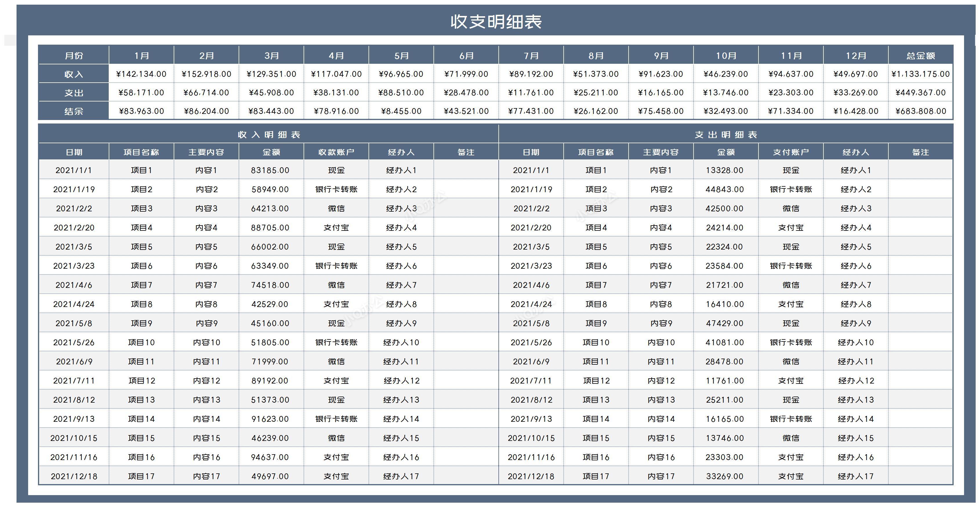Click the total income value ¥1,133,175.00

pos(921,74)
